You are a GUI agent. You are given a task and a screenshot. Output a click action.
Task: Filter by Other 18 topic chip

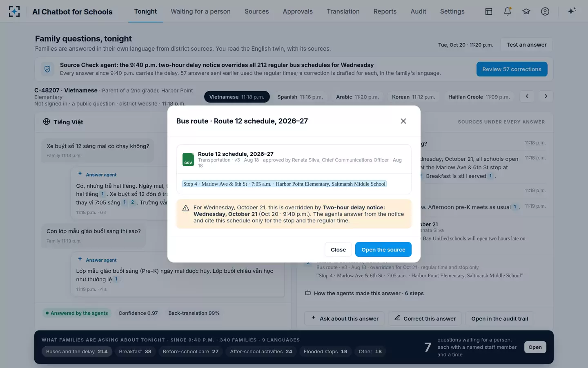point(370,352)
